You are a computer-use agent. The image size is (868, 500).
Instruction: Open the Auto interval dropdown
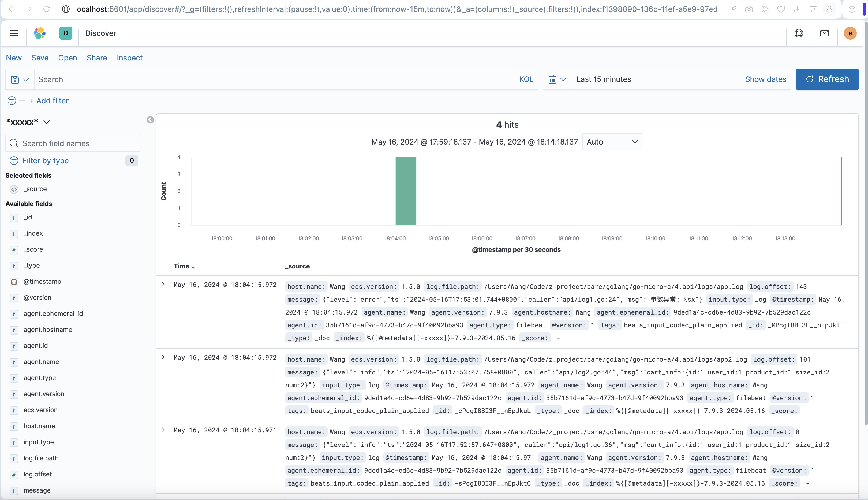(613, 142)
